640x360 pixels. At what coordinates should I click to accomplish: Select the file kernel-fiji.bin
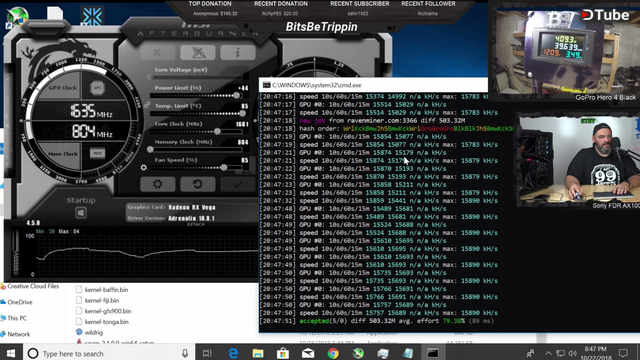click(98, 300)
